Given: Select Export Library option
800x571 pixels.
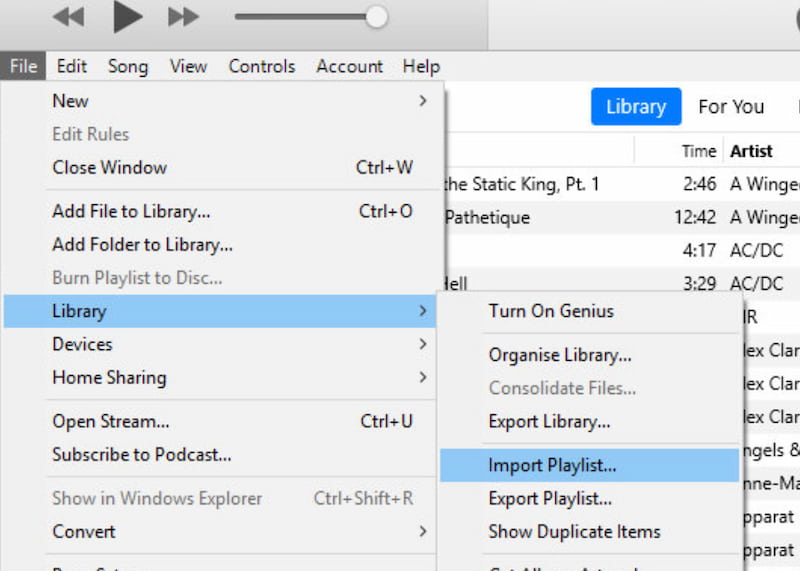Looking at the screenshot, I should (x=589, y=421).
